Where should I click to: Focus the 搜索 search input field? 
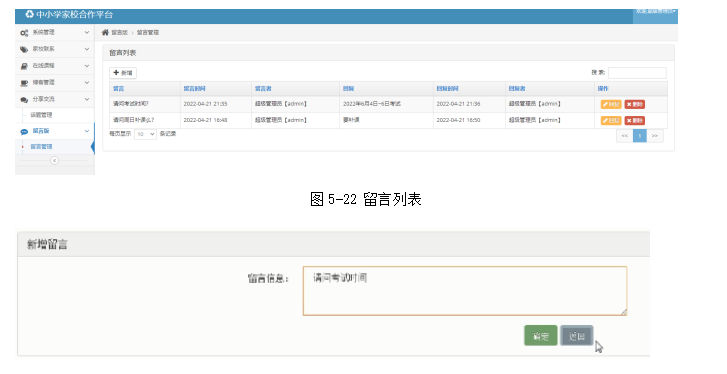637,73
